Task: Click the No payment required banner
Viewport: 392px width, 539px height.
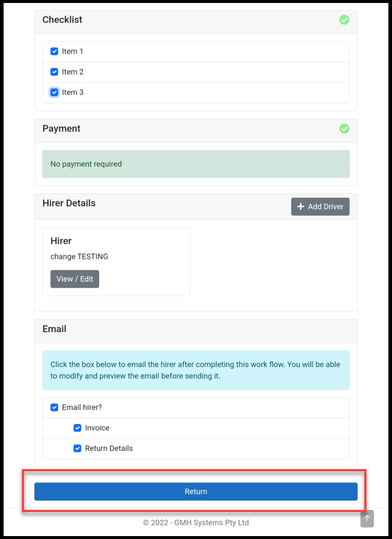Action: [196, 164]
